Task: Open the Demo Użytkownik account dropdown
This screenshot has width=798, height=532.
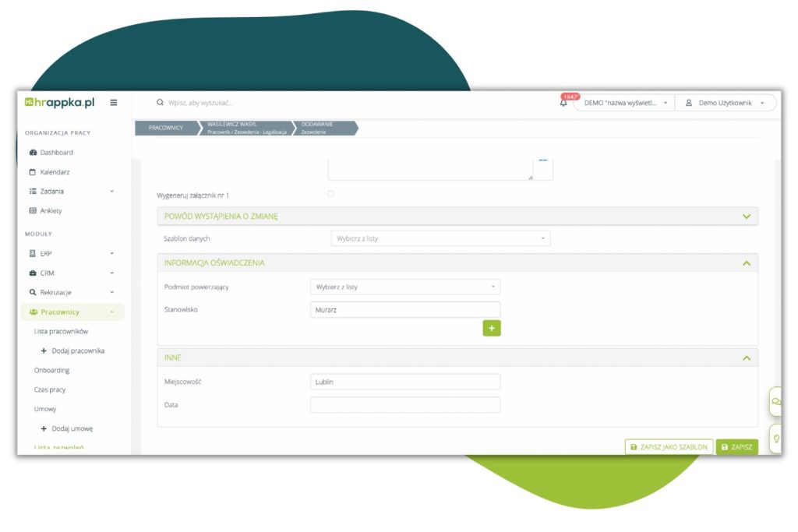Action: tap(725, 103)
